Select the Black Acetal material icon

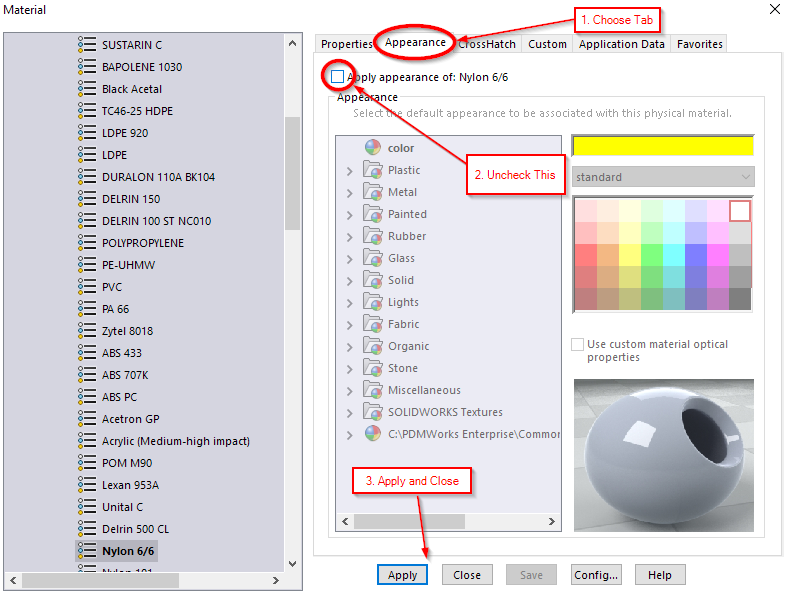(87, 89)
